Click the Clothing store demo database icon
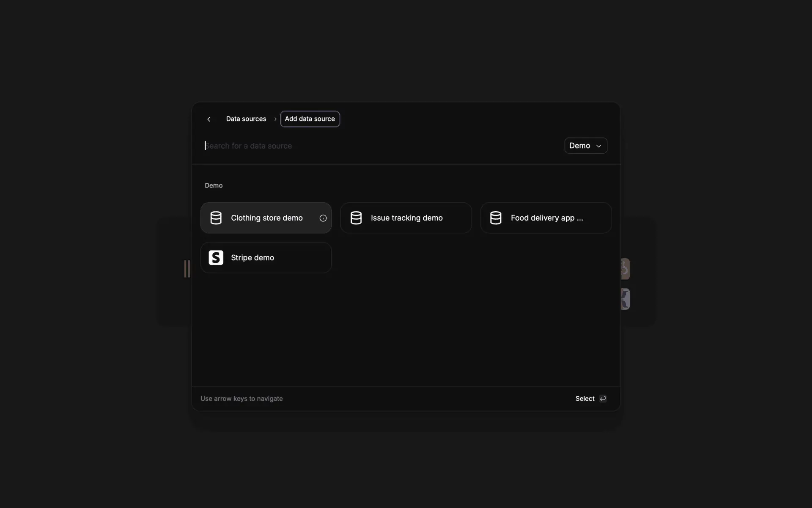The image size is (812, 508). click(x=216, y=218)
